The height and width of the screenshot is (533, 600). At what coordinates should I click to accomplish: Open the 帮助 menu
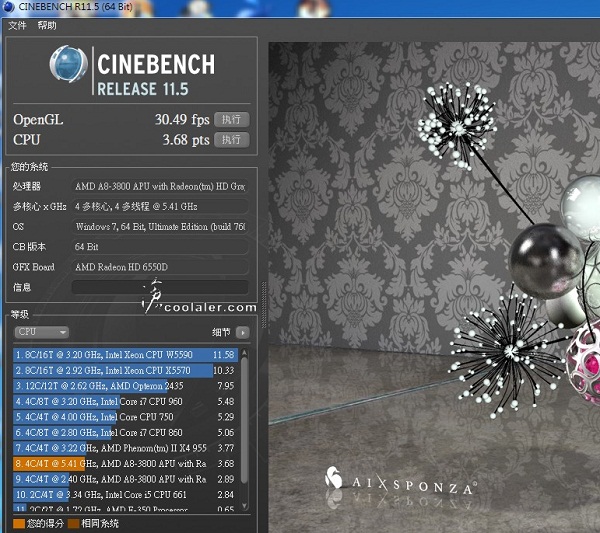(47, 26)
